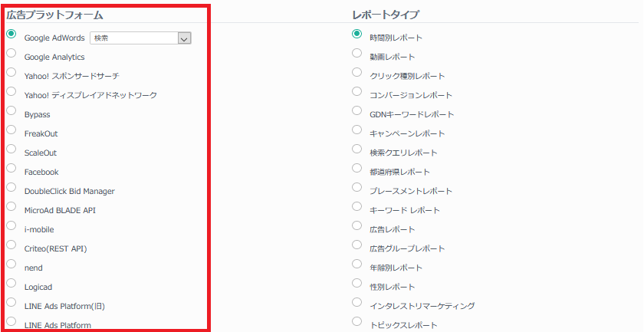Select 年齢別レポート radio button

357,264
